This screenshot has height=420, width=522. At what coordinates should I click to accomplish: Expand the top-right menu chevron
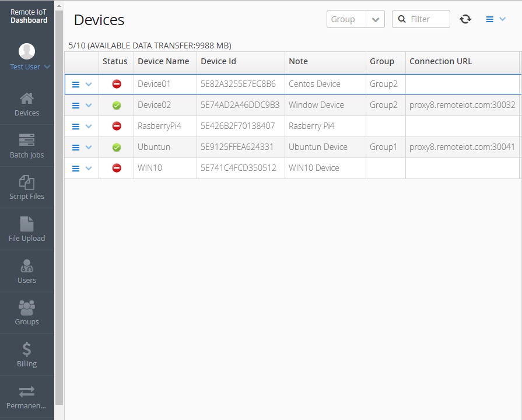[x=502, y=19]
